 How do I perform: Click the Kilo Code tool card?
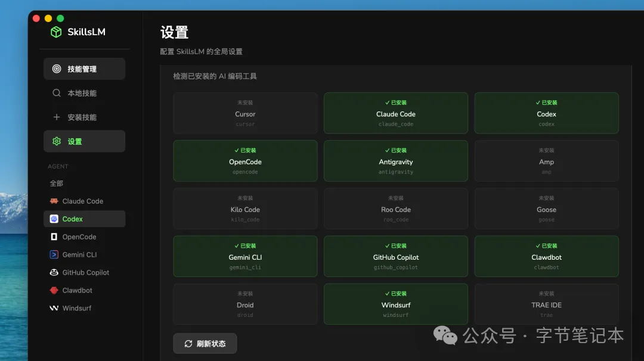(245, 208)
